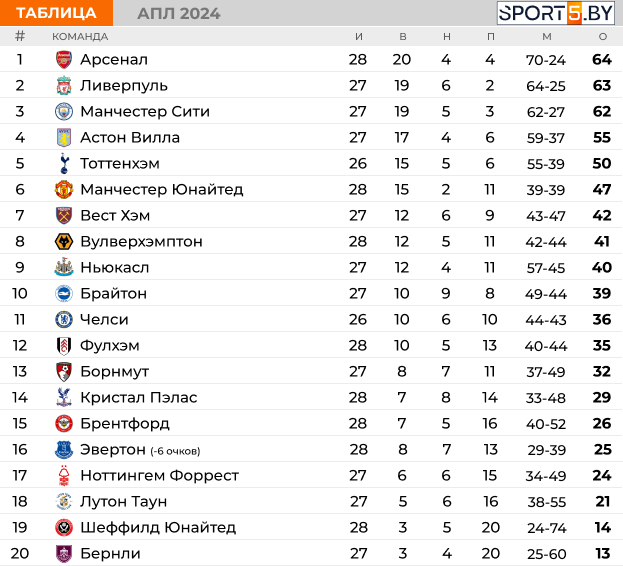The image size is (623, 566).
Task: Click the Arsenal club crest
Action: point(64,60)
